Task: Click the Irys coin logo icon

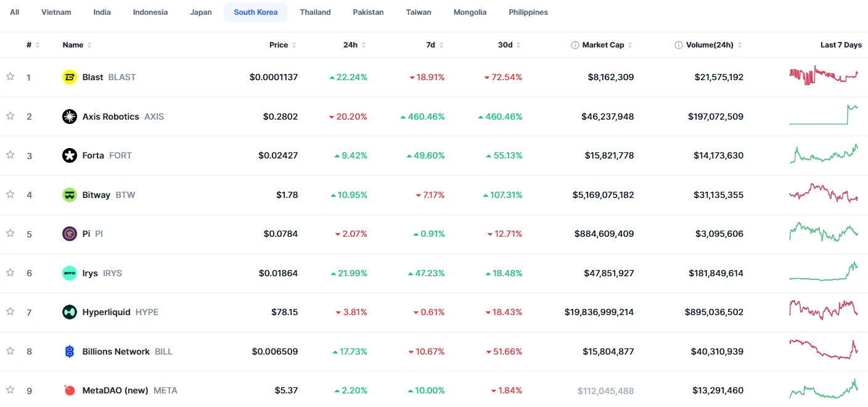Action: [x=70, y=273]
